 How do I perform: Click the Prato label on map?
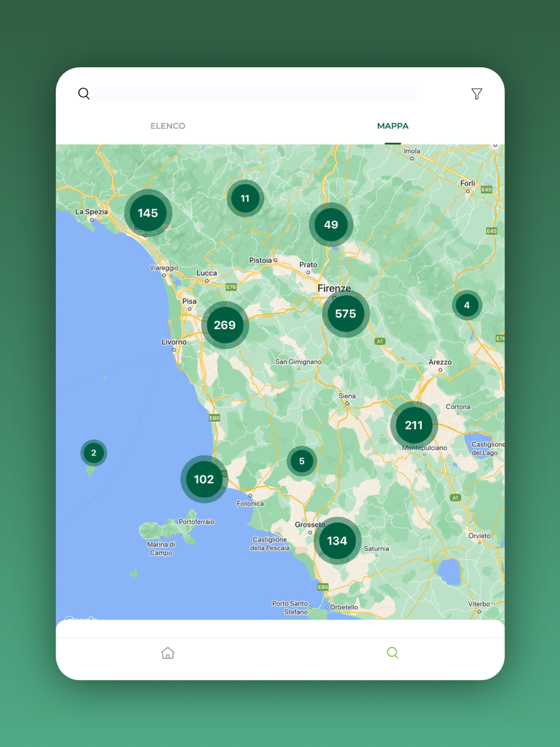click(x=308, y=265)
